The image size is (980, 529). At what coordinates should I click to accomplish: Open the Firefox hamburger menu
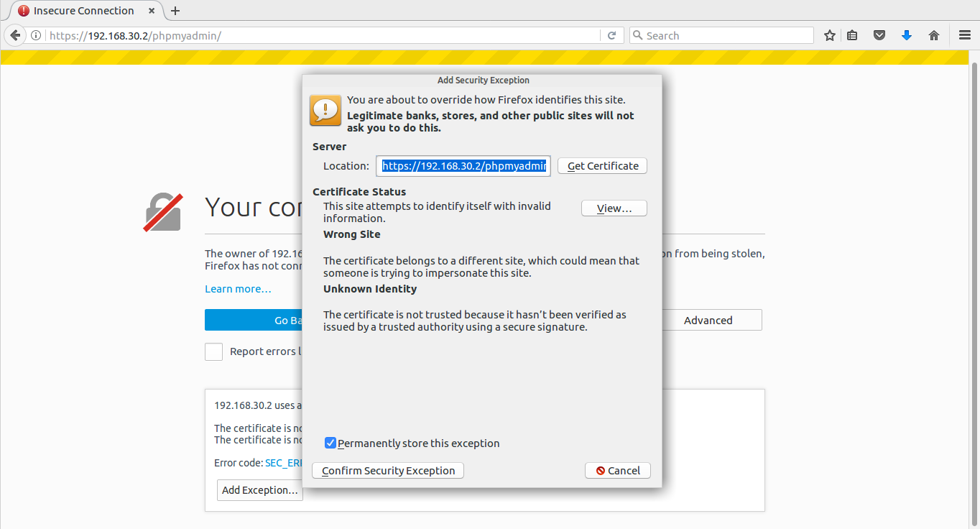pos(965,35)
